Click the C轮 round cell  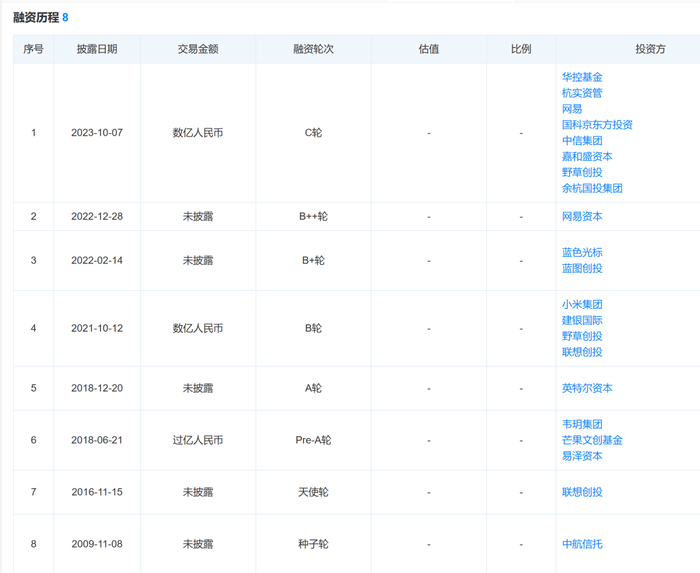(313, 133)
